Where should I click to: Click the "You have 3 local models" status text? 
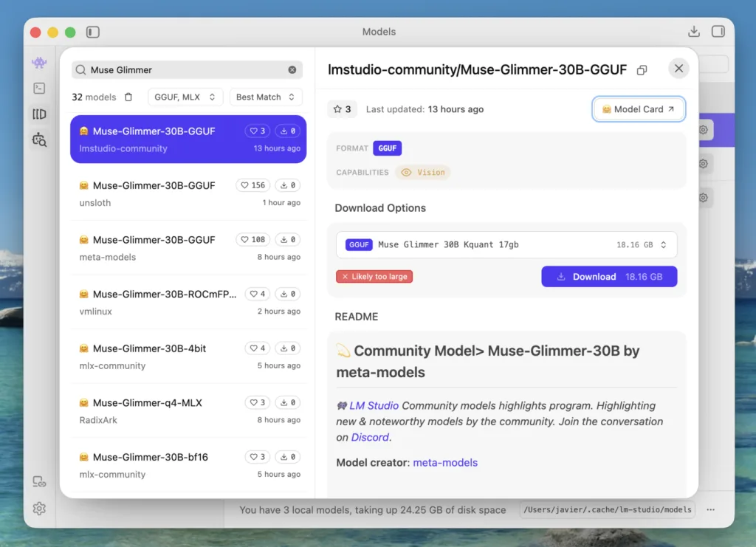[373, 510]
